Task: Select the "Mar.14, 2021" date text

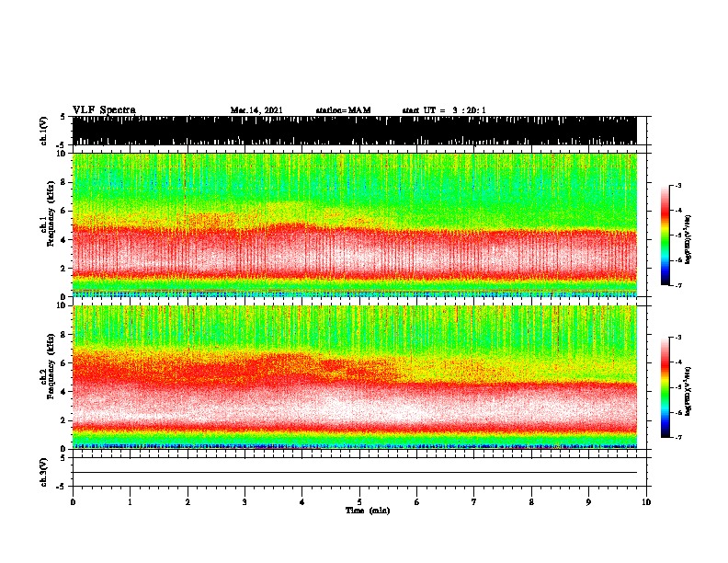Action: pyautogui.click(x=256, y=110)
